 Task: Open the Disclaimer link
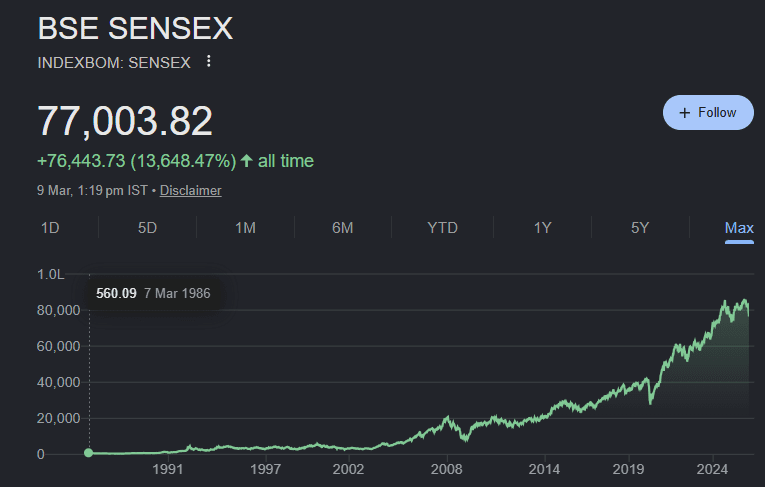(x=190, y=190)
